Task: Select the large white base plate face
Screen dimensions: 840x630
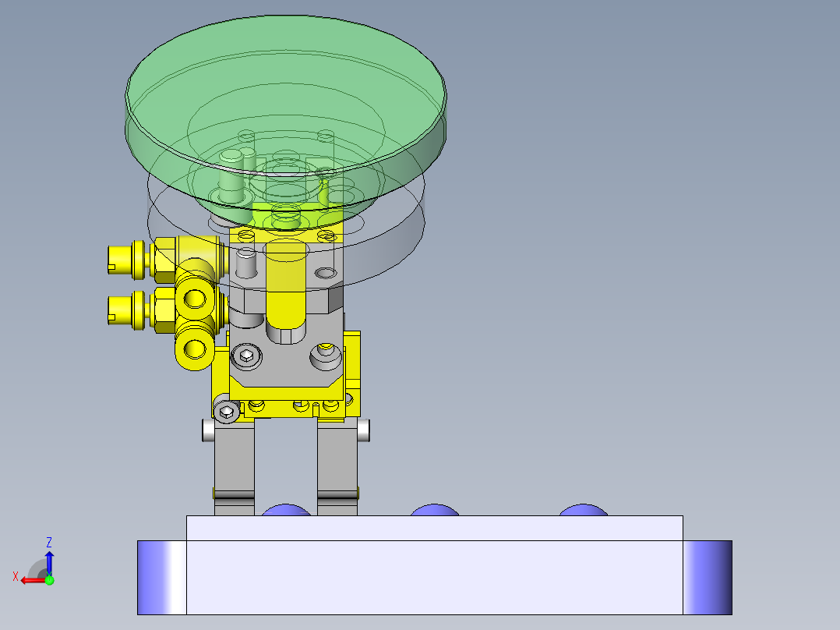Action: [x=435, y=578]
